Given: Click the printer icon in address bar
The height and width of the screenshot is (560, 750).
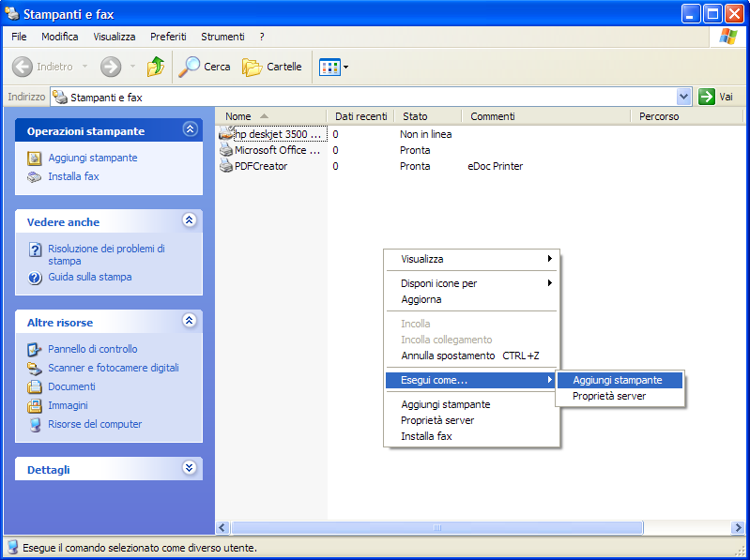Looking at the screenshot, I should (x=60, y=97).
